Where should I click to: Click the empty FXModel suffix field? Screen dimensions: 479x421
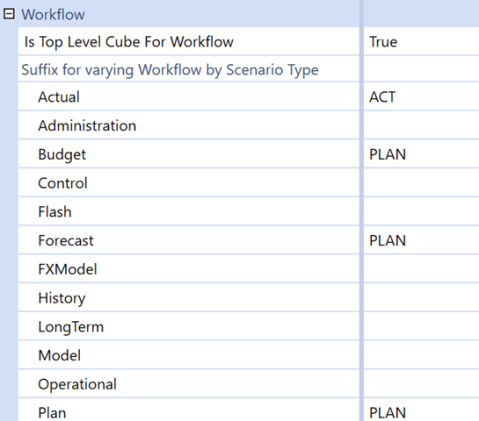click(x=421, y=269)
